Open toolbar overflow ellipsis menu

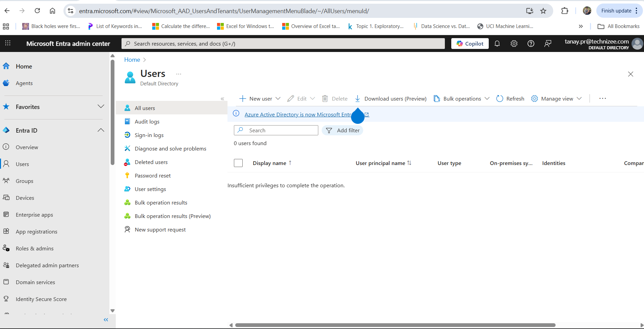pyautogui.click(x=602, y=99)
